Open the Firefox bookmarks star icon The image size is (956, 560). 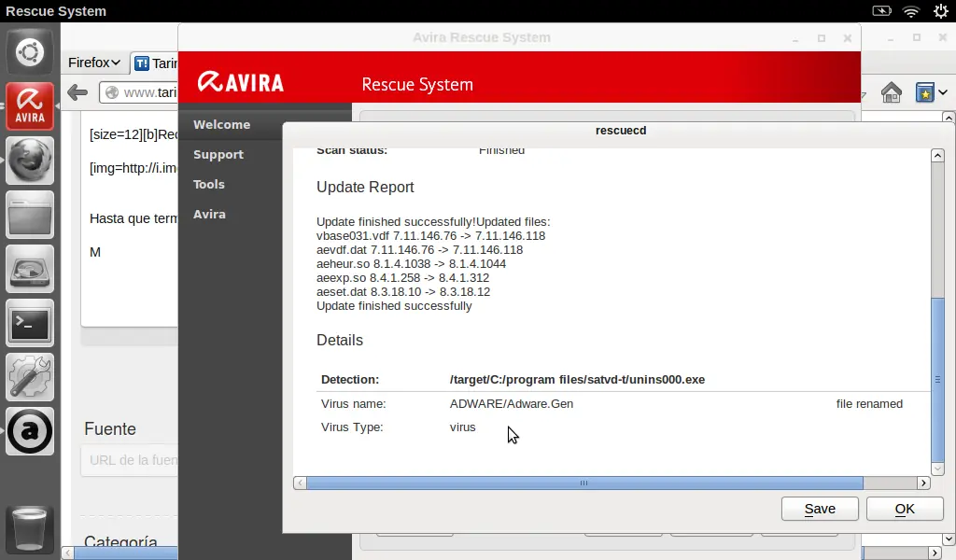click(925, 92)
